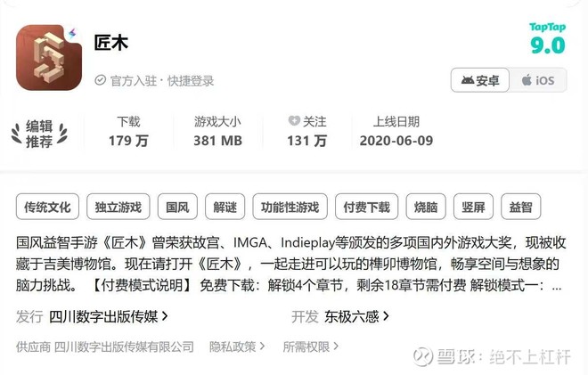Expand chevron next to 所需权限
Screen dimensions: 588x375
coord(336,346)
